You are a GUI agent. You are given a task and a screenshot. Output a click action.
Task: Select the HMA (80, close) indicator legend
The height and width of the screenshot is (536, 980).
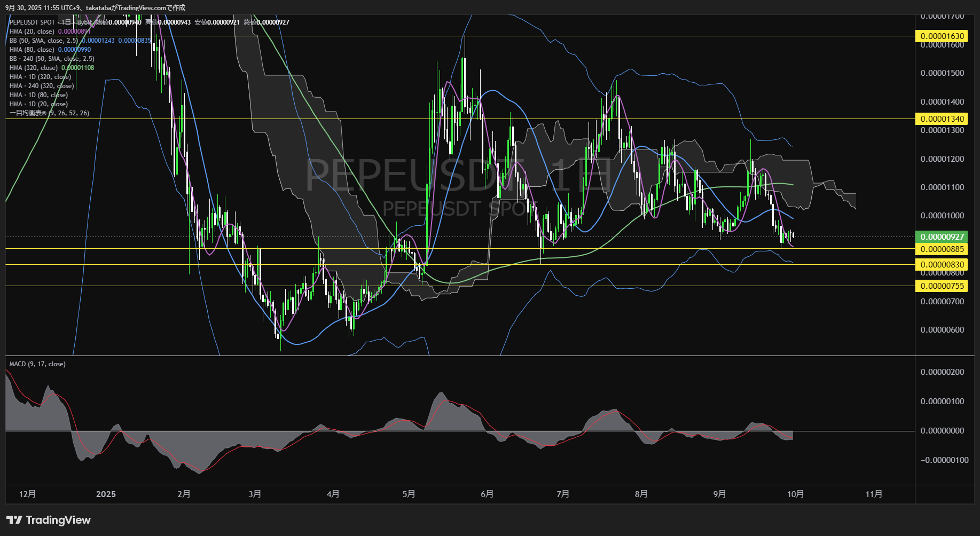click(x=32, y=50)
